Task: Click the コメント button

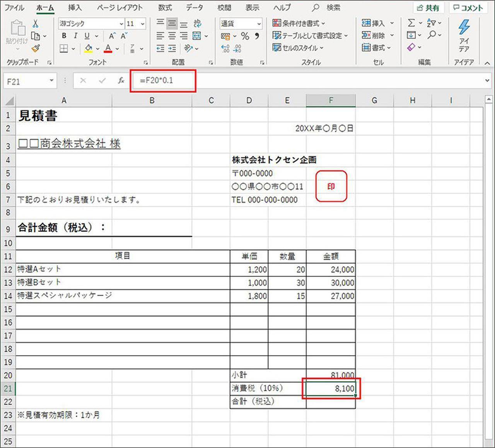Action: pos(468,8)
